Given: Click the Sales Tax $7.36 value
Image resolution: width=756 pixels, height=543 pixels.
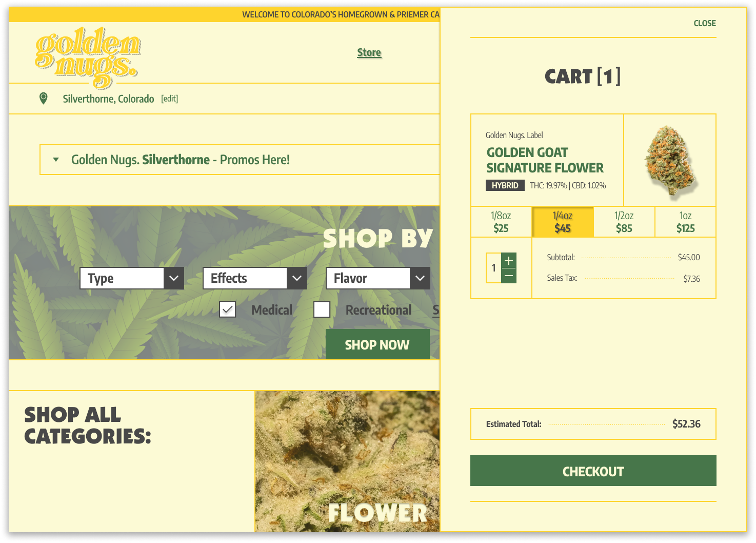Looking at the screenshot, I should 691,279.
